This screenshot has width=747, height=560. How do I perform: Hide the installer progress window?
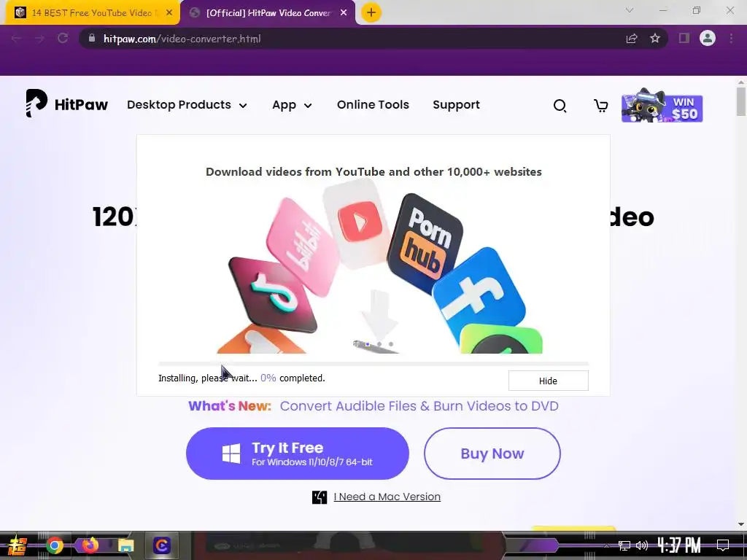pos(549,381)
